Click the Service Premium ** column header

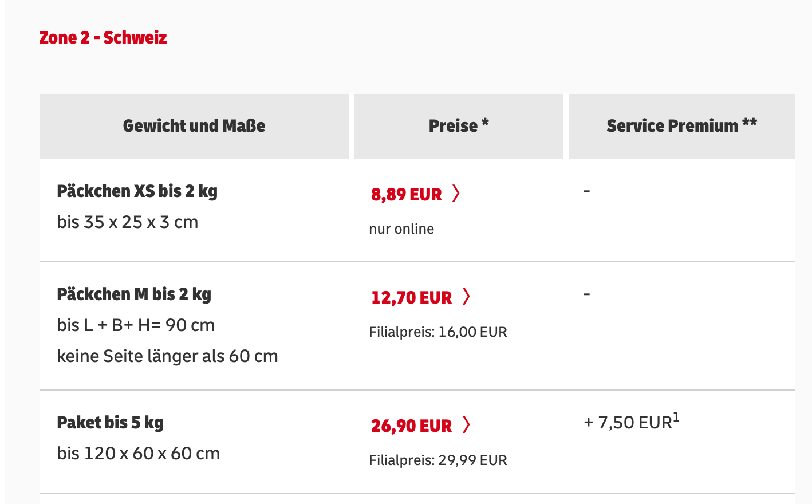(x=681, y=126)
